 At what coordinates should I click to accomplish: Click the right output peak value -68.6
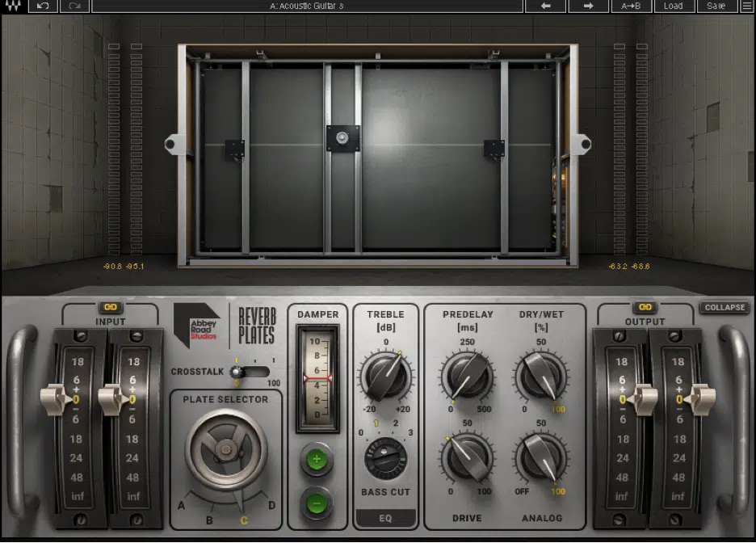point(640,266)
